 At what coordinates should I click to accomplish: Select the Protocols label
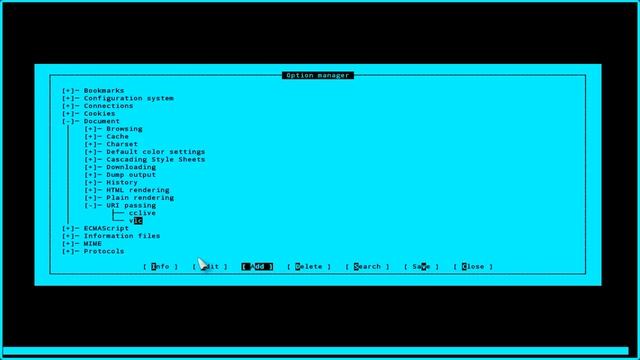(x=104, y=251)
